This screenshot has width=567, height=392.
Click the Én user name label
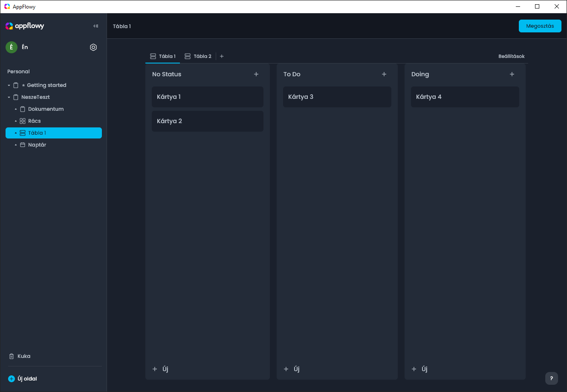click(25, 47)
